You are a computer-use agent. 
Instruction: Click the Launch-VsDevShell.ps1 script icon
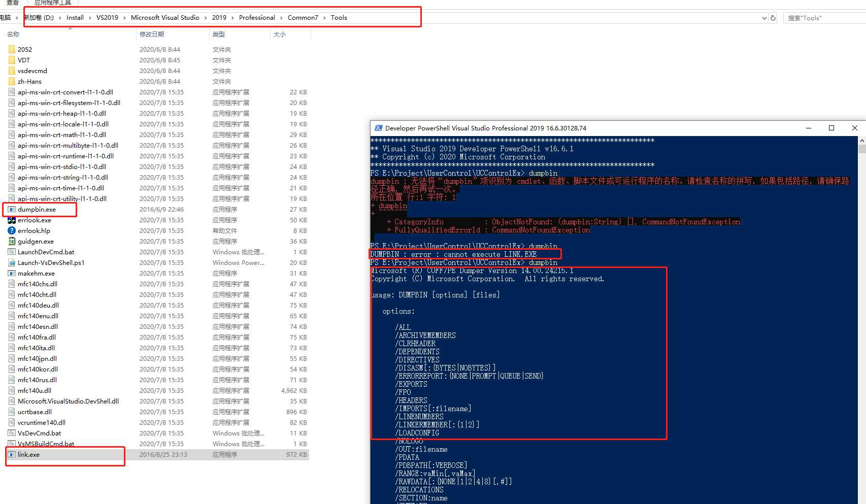coord(12,262)
